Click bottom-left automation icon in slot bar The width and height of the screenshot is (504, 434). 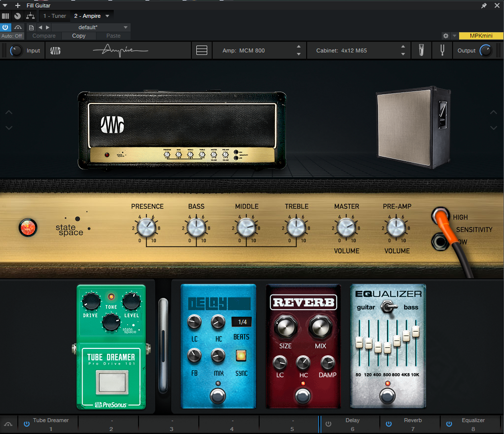point(8,424)
